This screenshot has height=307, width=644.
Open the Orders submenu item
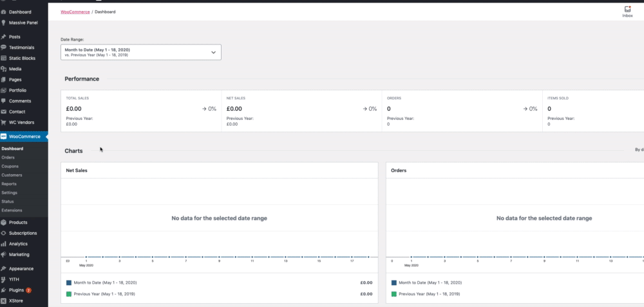(x=8, y=157)
